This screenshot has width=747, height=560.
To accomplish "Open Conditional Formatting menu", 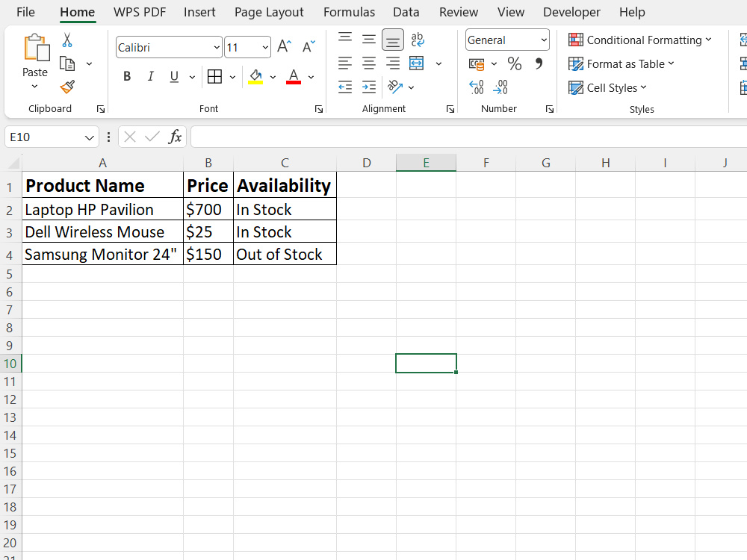I will click(x=640, y=40).
